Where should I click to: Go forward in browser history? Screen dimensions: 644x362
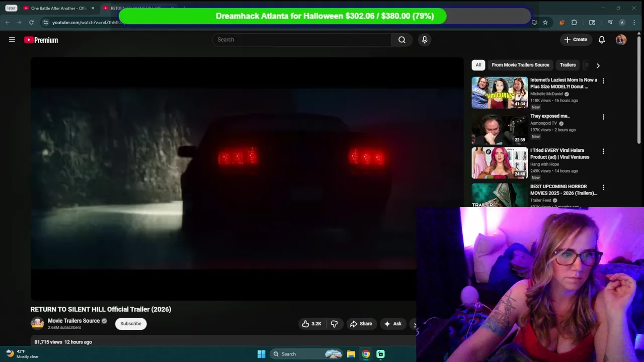[19, 22]
